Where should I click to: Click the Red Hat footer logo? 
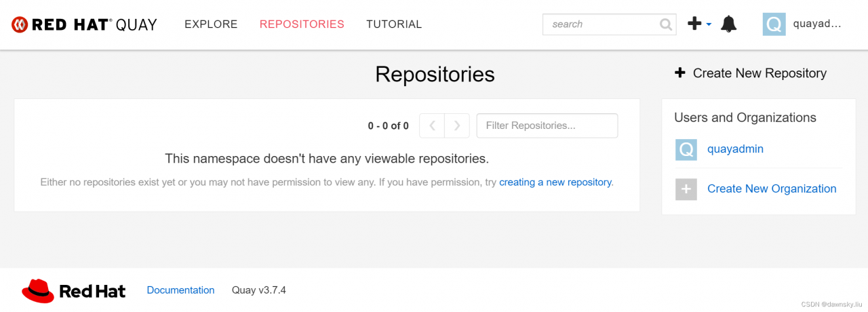coord(73,290)
